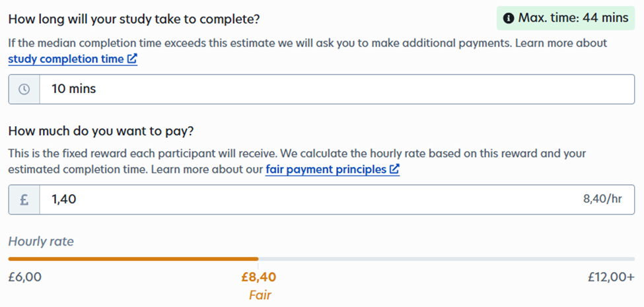Open the fair payment principles link

[326, 170]
